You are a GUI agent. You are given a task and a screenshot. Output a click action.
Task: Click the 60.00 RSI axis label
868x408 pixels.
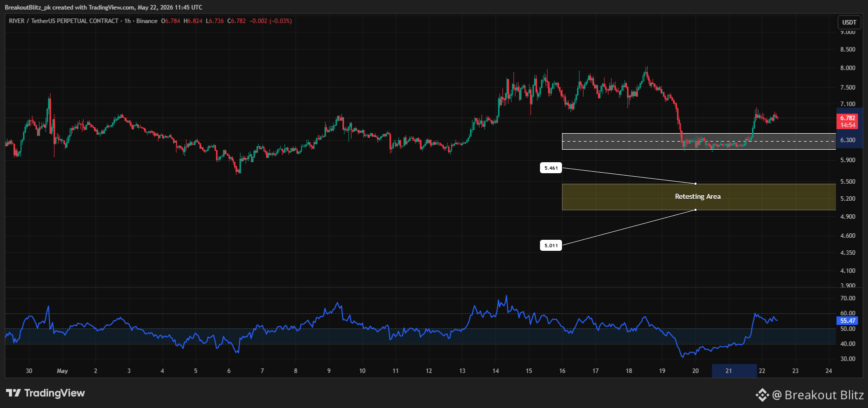pos(847,313)
